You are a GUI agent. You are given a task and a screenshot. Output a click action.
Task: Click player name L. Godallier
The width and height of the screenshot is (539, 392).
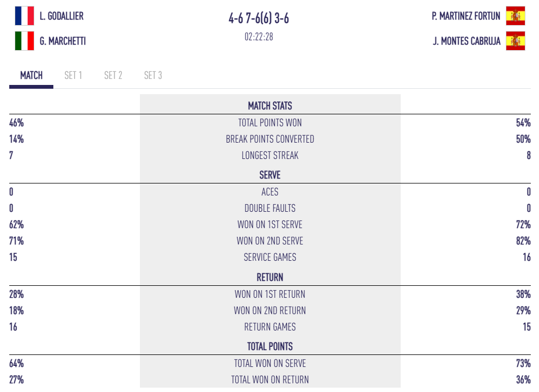coord(62,16)
